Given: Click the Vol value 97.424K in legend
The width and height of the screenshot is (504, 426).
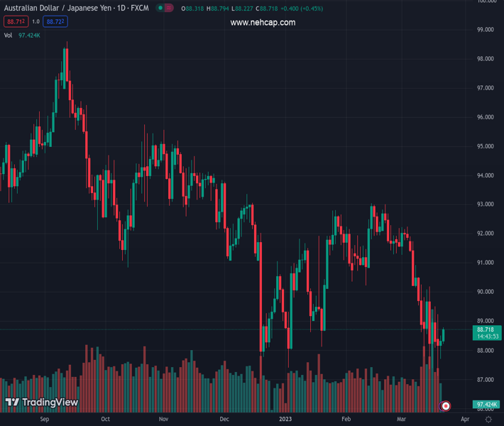Looking at the screenshot, I should (x=29, y=35).
